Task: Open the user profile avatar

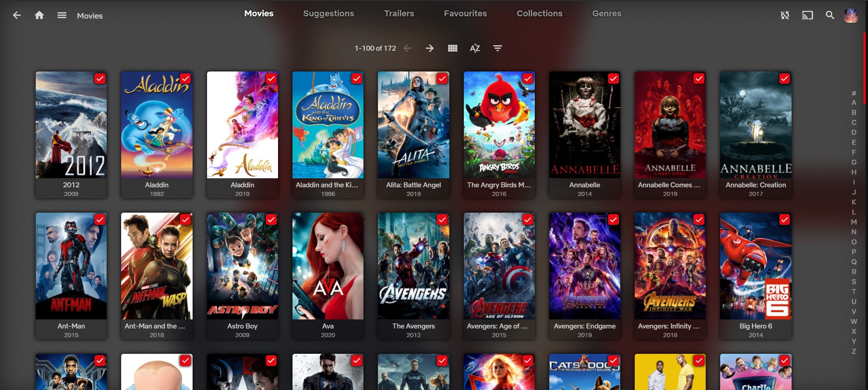Action: (851, 15)
